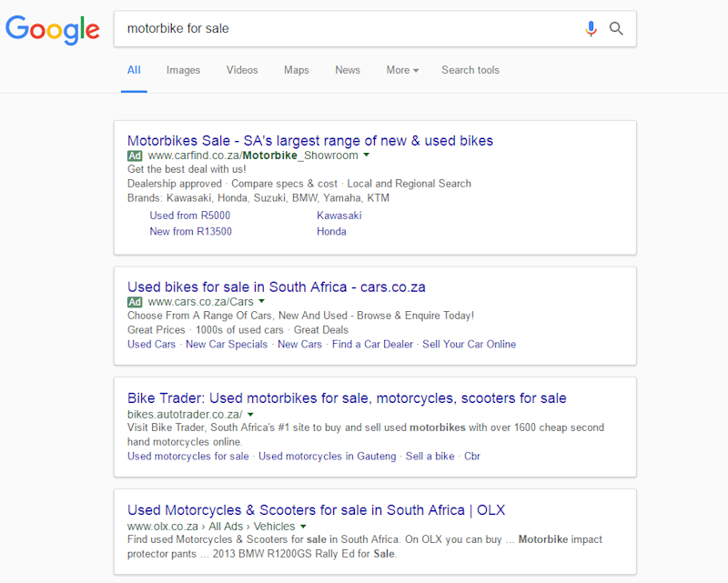Click 'Dealership approved · Compare specs & cost' line
Image resolution: width=728 pixels, height=583 pixels.
click(x=299, y=184)
